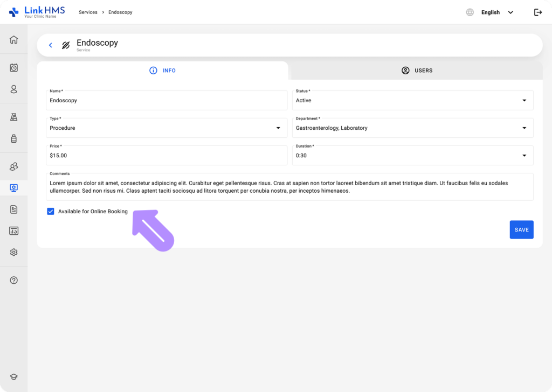Switch to the USERS tab
Viewport: 552px width, 392px height.
click(417, 71)
